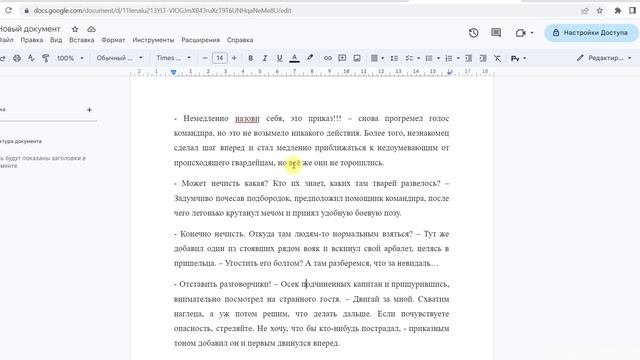Screen dimensions: 640x360
Task: Click the word 'всё' in the first paragraph
Action: pos(295,163)
